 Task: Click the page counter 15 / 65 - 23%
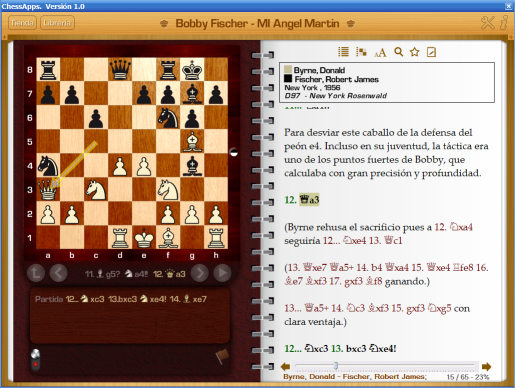tap(468, 377)
